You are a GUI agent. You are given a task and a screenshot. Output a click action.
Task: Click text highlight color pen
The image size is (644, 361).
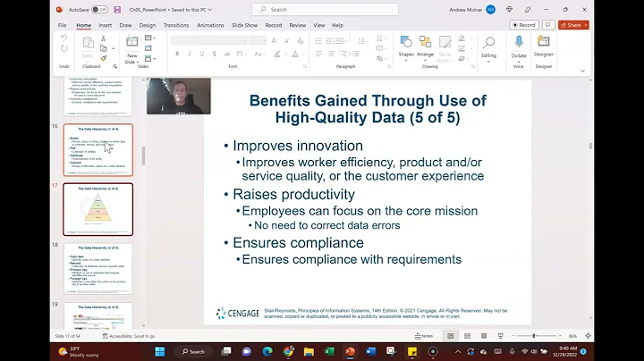pos(277,54)
